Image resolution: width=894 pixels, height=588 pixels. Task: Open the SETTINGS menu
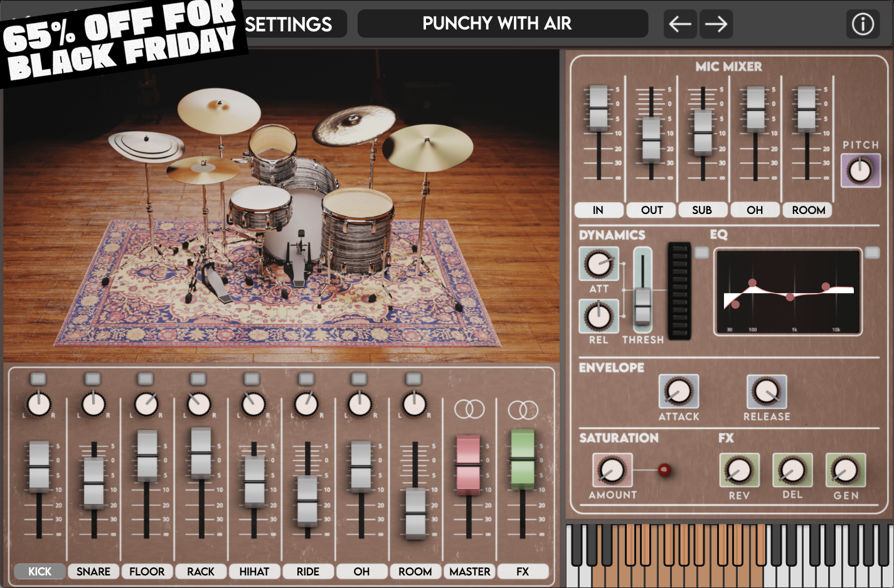(289, 24)
